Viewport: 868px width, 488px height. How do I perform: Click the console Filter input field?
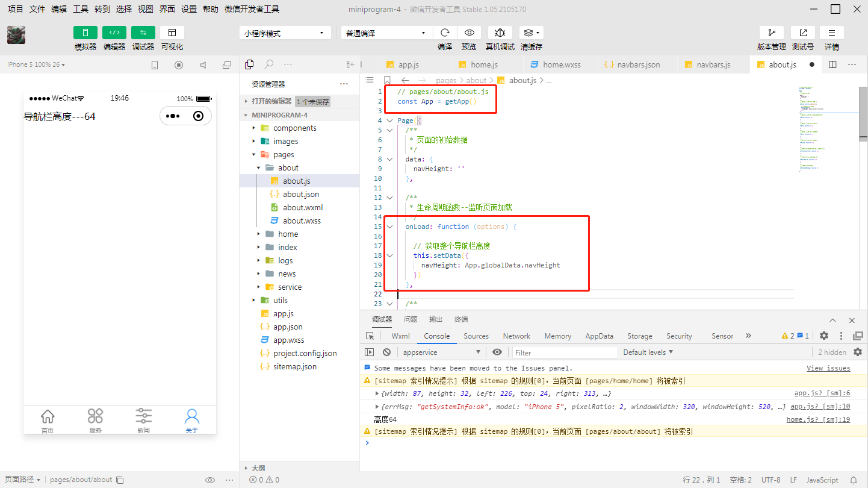(565, 352)
